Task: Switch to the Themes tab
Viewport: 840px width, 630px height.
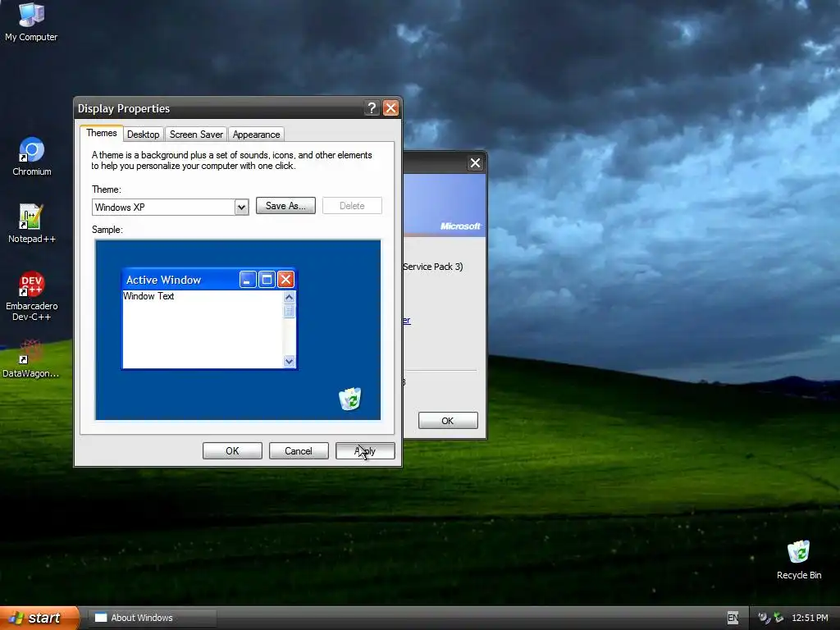Action: click(101, 133)
